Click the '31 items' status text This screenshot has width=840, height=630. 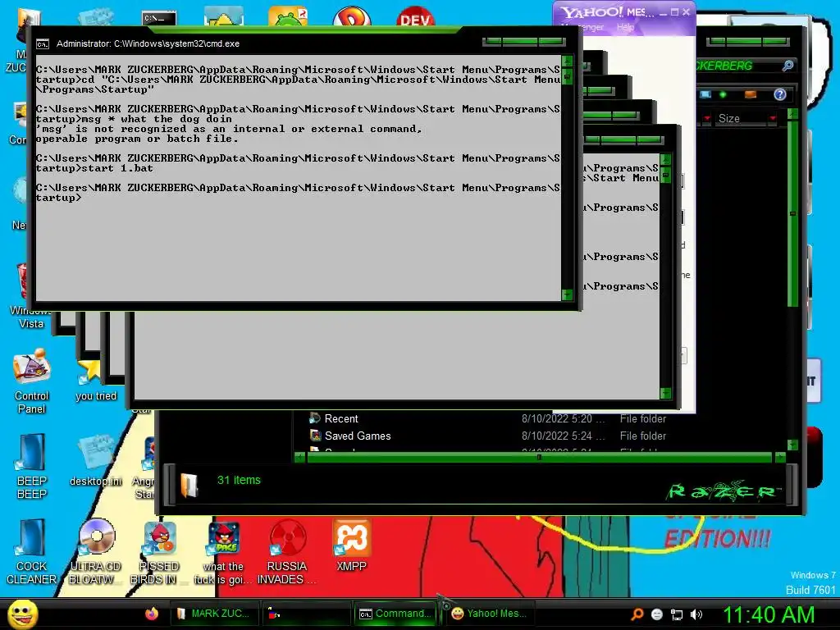239,480
